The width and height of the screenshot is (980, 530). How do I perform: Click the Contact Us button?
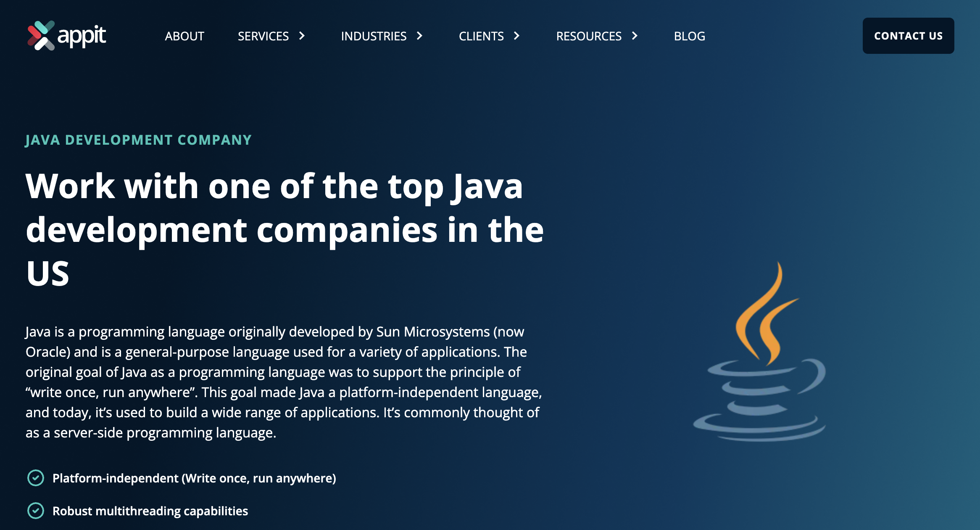coord(909,36)
